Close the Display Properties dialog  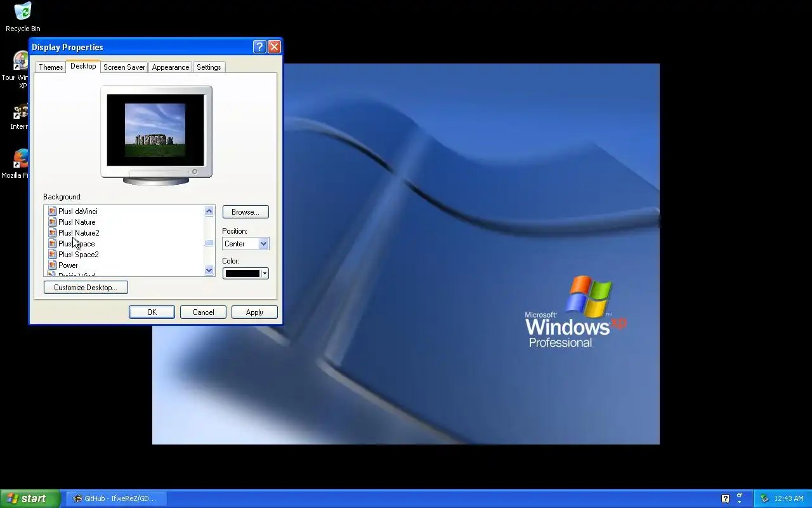pyautogui.click(x=274, y=46)
